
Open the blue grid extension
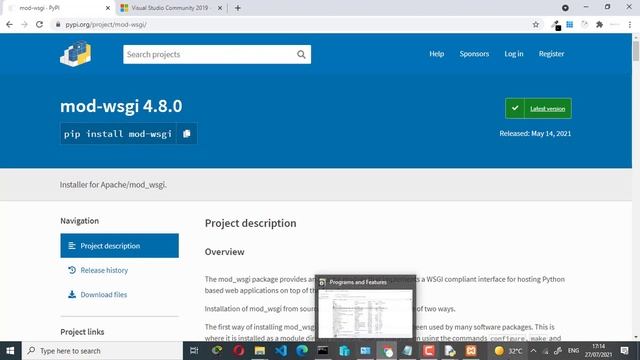tap(569, 24)
